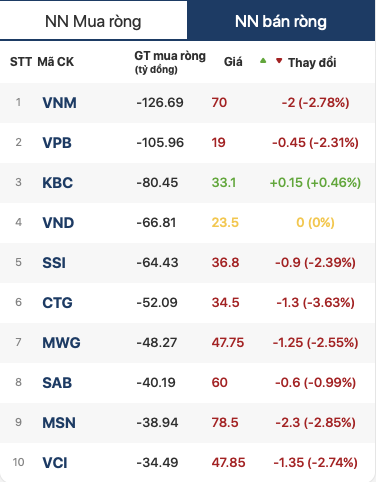Open the KBC stock ticker
Screen dimensions: 376x482
tap(57, 183)
